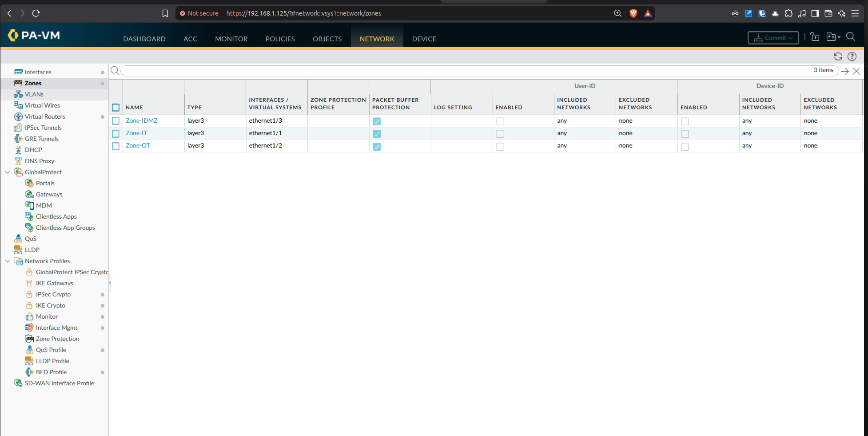Switch to the POLICIES tab
Screen dimensions: 868x436
(280, 39)
